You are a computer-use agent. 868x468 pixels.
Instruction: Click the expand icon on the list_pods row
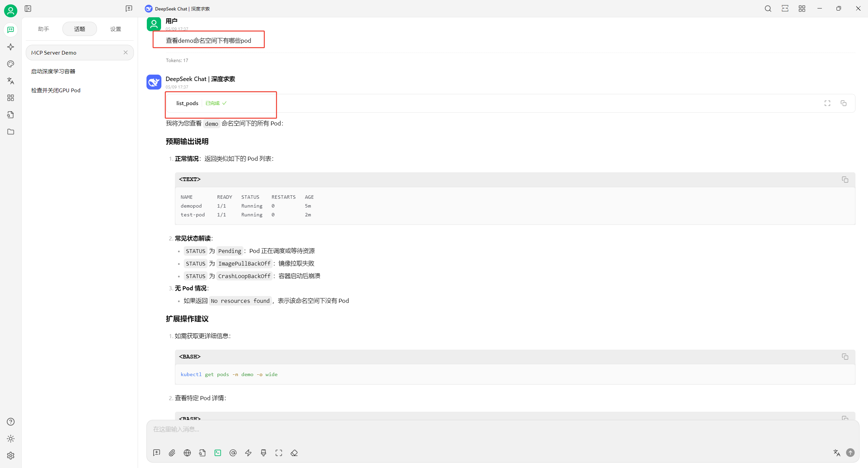(x=827, y=103)
